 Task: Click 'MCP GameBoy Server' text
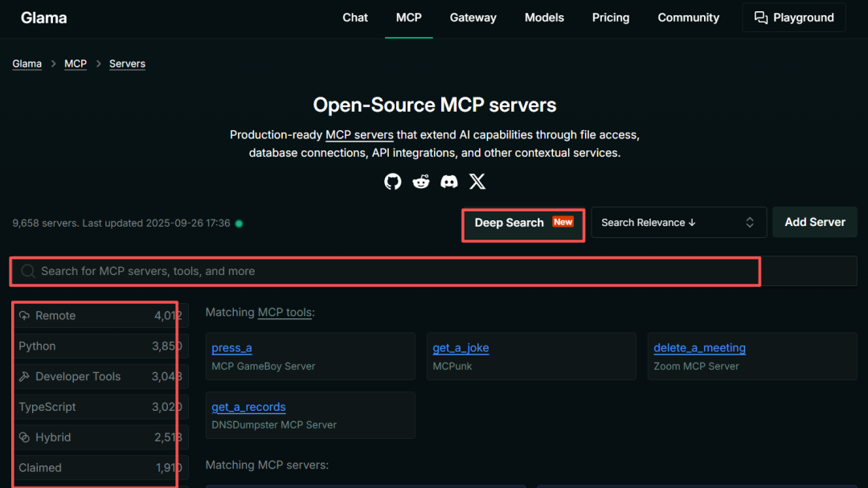coord(263,366)
